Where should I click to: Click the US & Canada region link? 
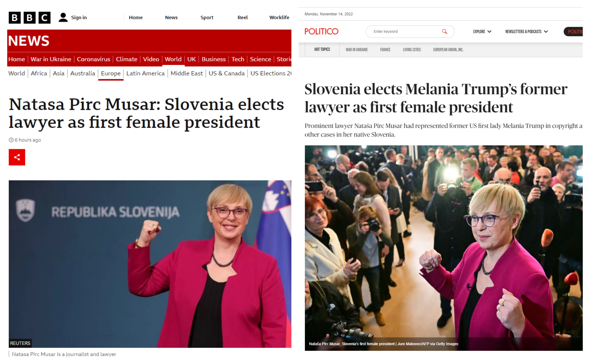(x=226, y=73)
